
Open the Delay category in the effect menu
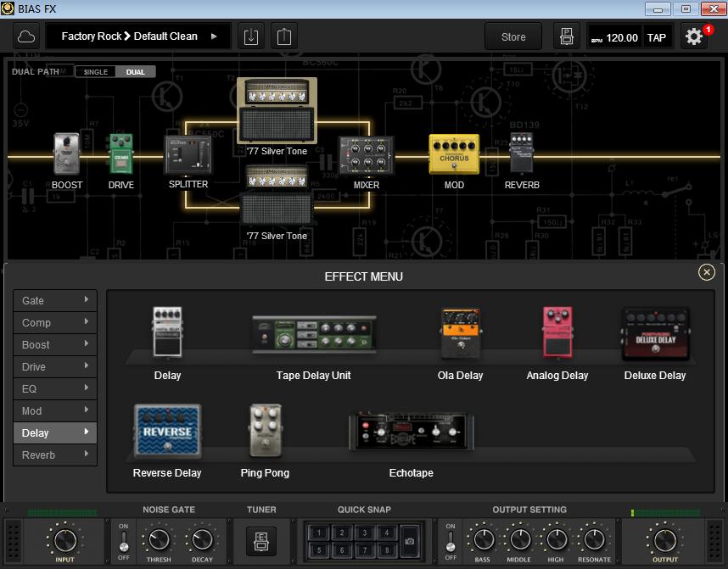(x=54, y=432)
